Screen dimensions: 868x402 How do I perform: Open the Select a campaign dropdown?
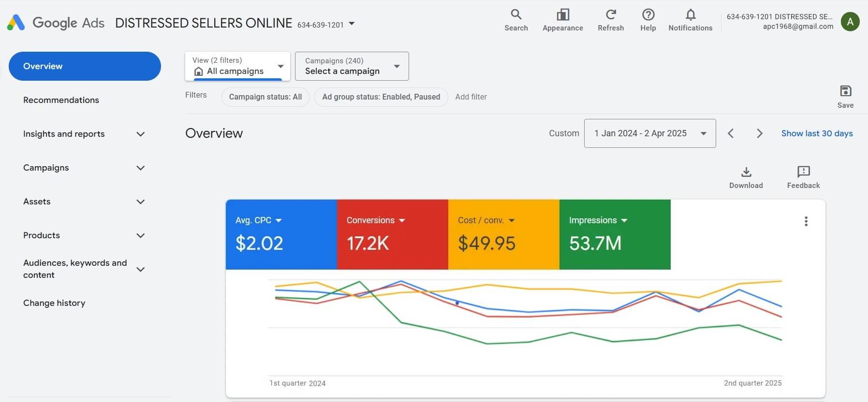352,66
